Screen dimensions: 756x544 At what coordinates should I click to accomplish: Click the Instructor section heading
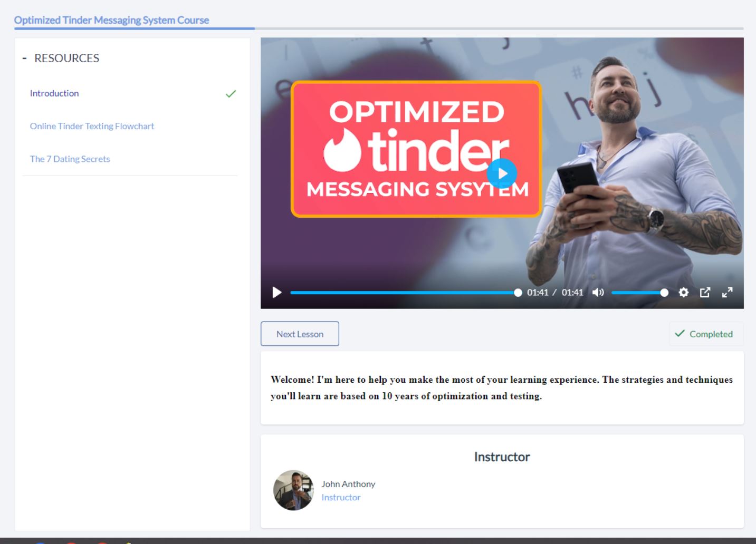coord(502,457)
